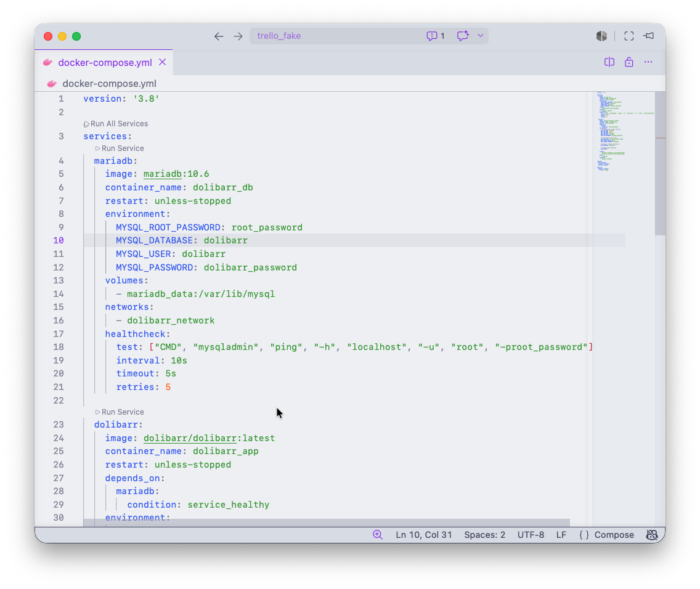Viewport: 700px width, 589px height.
Task: Click the services key on line 3
Action: pyautogui.click(x=105, y=137)
